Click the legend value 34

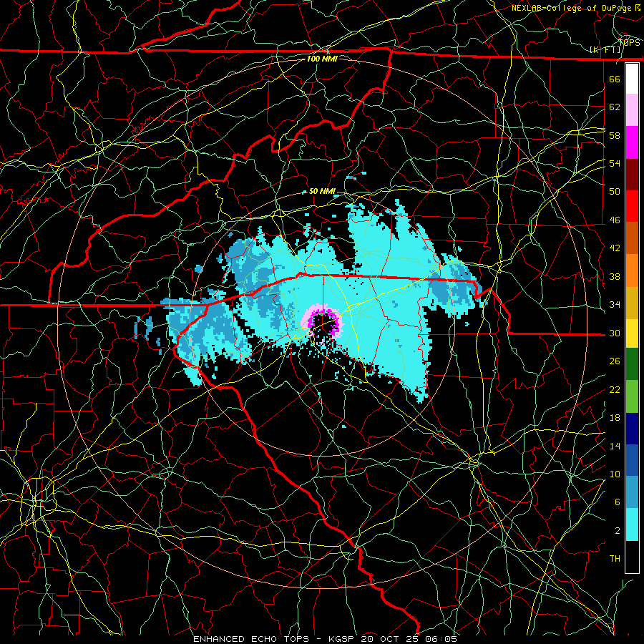615,305
